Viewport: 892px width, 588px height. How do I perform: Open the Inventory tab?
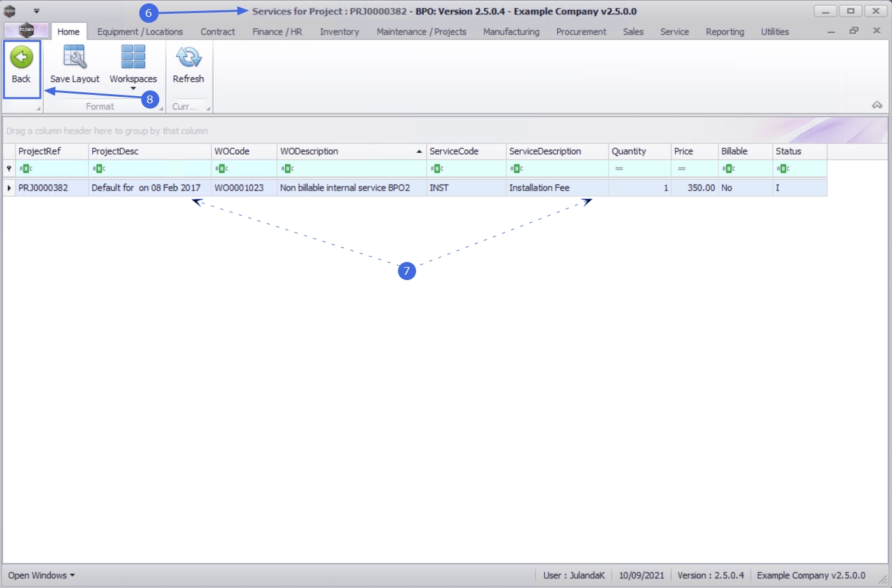339,31
